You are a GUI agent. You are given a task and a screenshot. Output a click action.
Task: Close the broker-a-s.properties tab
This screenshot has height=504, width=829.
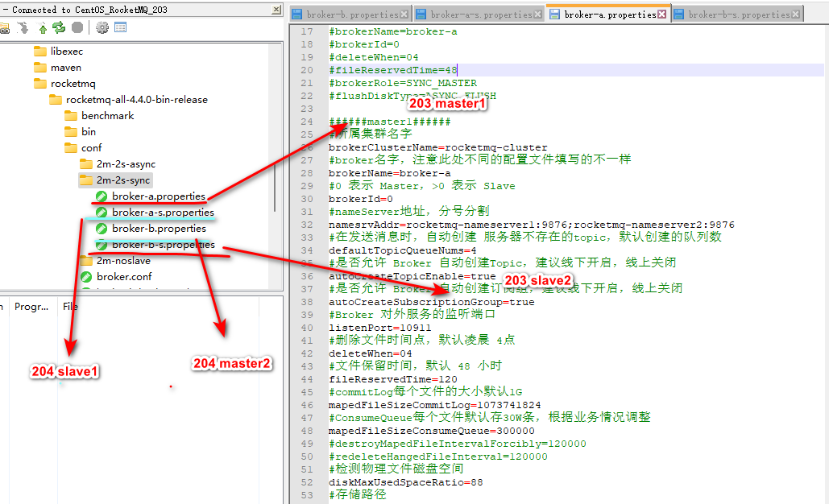[x=537, y=14]
